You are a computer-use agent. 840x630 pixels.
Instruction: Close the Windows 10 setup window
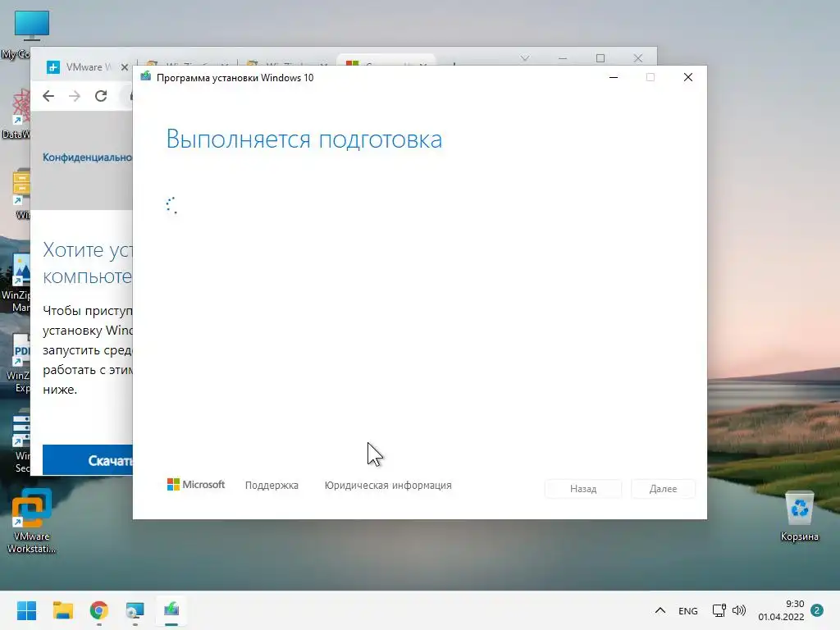(x=688, y=77)
